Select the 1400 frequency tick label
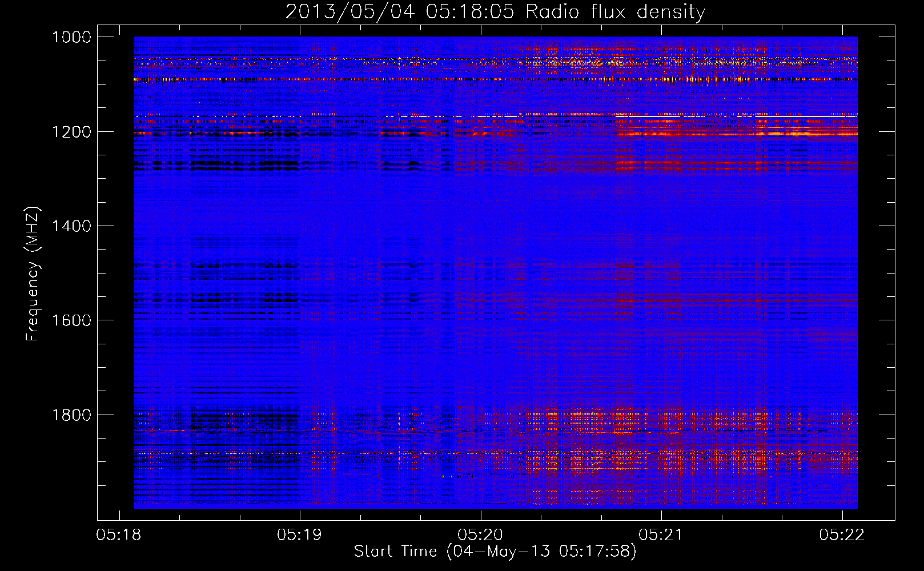Viewport: 924px width, 571px height. [71, 226]
